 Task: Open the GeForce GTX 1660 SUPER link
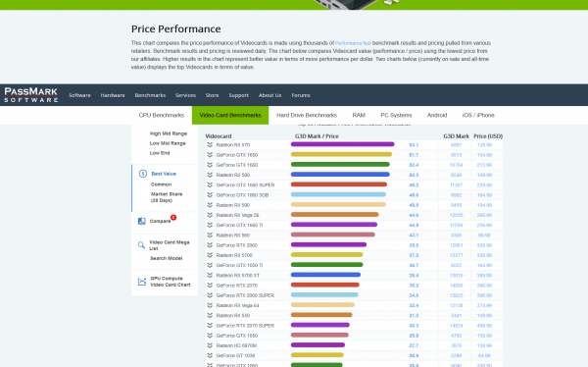point(245,184)
